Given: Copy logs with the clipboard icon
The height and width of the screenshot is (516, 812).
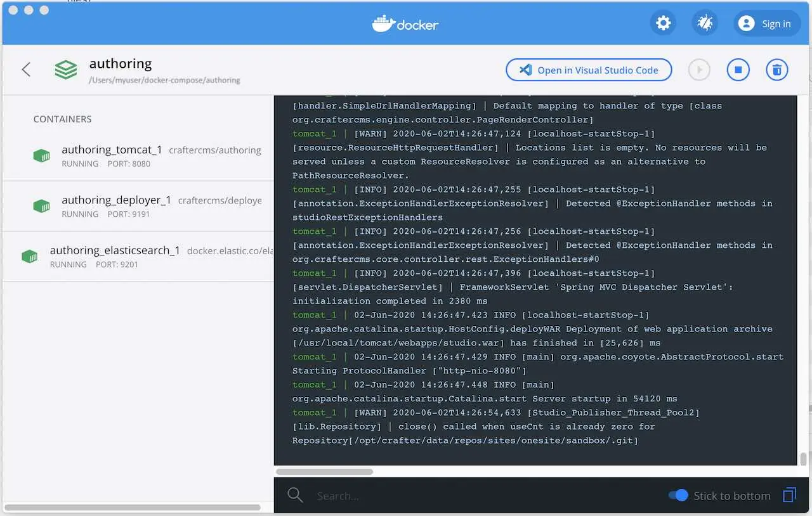Looking at the screenshot, I should coord(790,495).
